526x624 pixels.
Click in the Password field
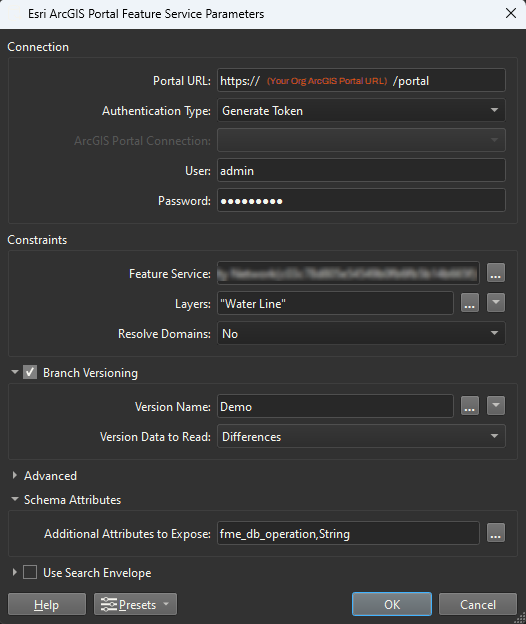361,200
